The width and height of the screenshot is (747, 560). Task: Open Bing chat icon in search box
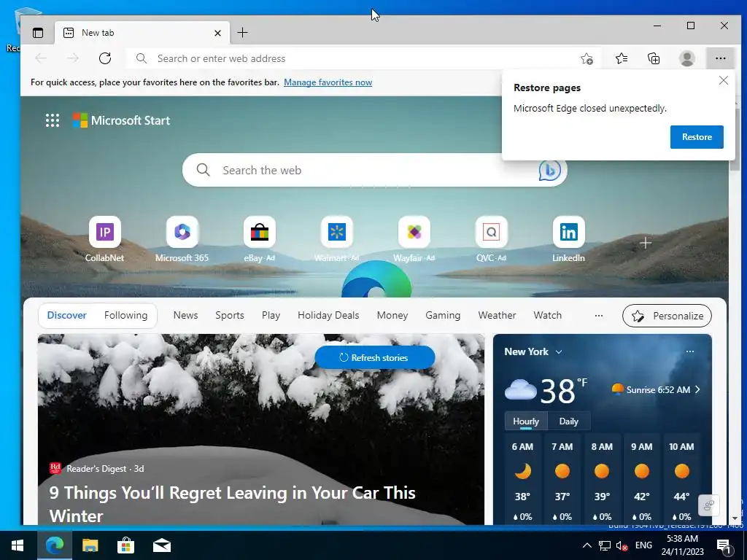tap(549, 170)
